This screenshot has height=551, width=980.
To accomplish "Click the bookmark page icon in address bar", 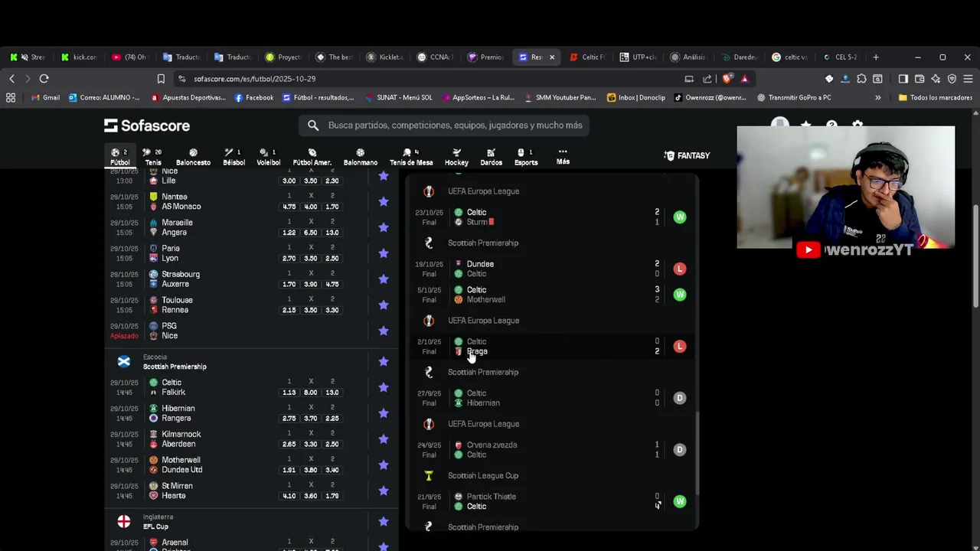I will tap(161, 79).
